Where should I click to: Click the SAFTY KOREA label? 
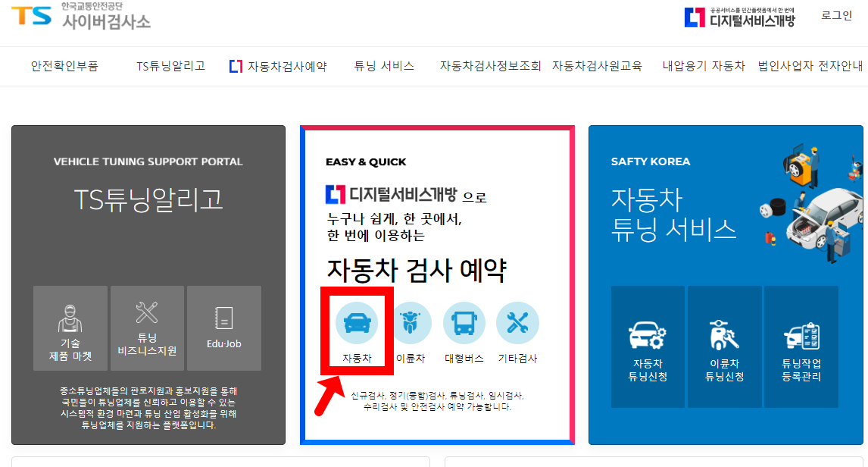[x=651, y=161]
